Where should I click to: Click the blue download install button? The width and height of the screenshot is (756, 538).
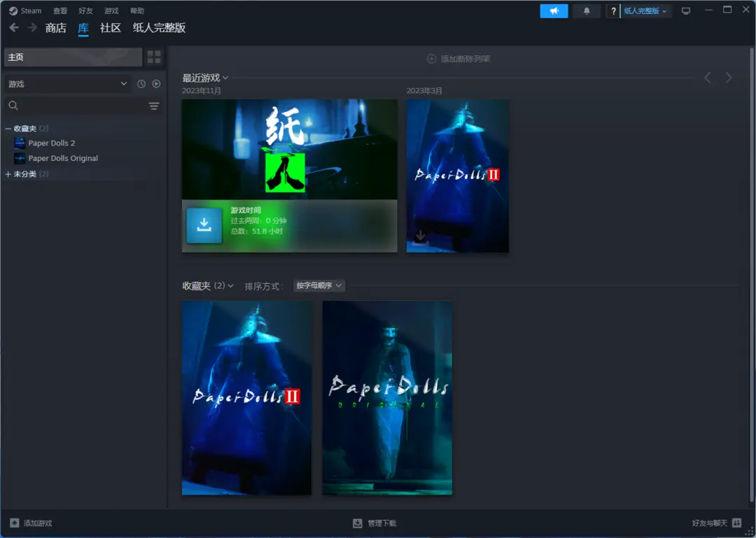click(x=204, y=225)
